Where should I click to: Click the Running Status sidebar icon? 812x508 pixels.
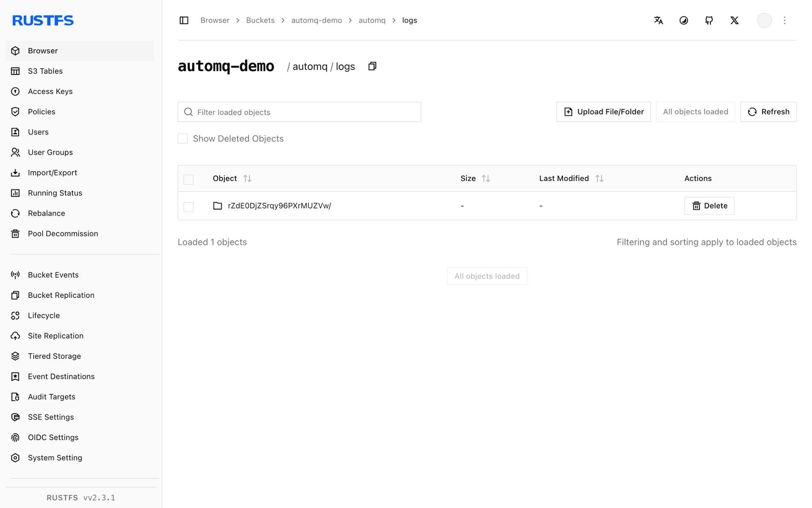click(x=15, y=193)
